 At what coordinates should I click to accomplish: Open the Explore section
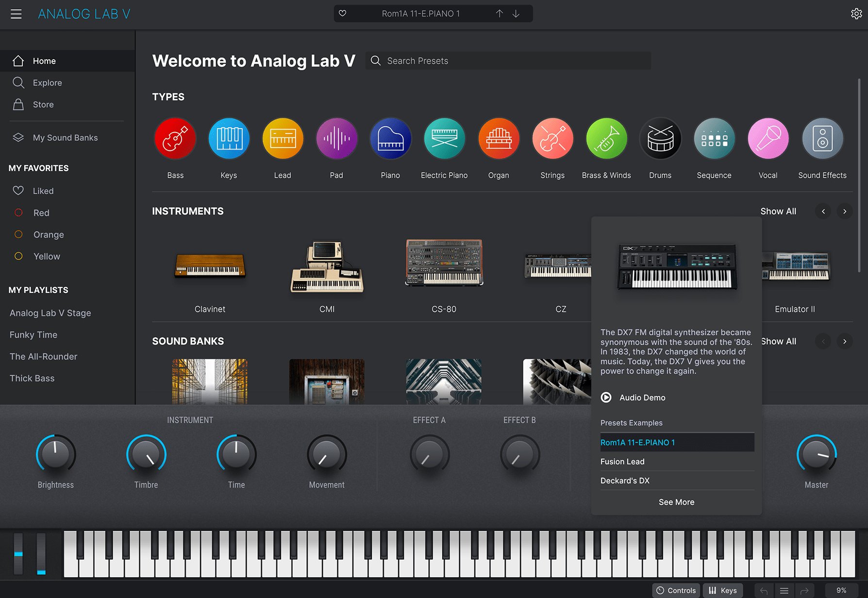pyautogui.click(x=47, y=83)
